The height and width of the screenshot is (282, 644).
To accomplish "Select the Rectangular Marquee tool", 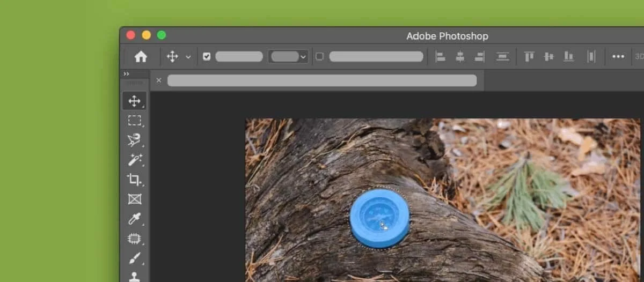I will coord(134,121).
